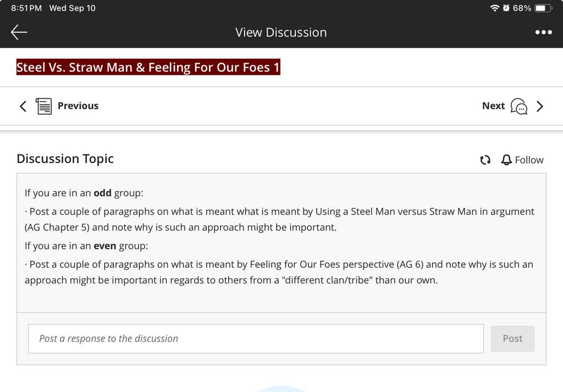Screen dimensions: 563x392
Task: Click the Next discussion chat bubbles icon
Action: pyautogui.click(x=519, y=106)
